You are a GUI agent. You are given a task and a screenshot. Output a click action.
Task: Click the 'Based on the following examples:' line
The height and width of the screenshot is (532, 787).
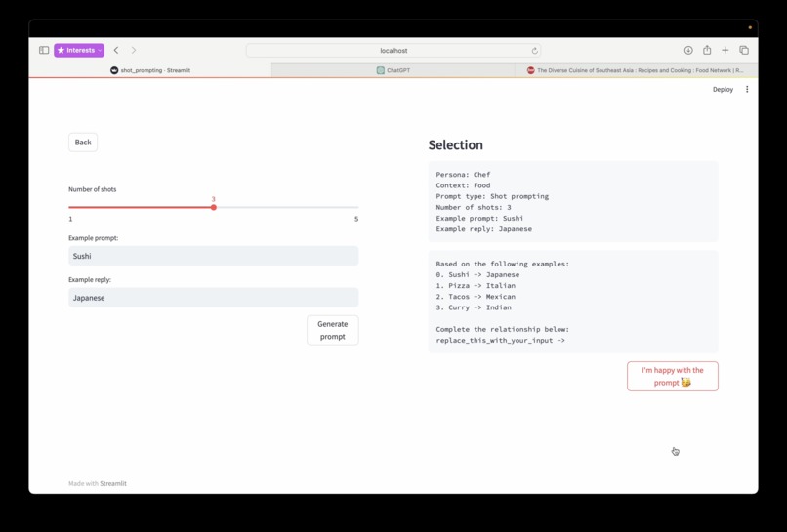tap(503, 264)
